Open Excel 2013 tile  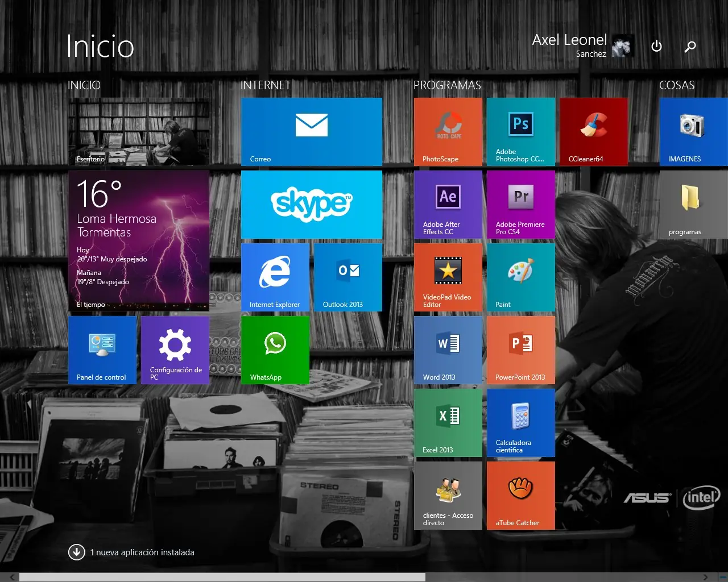click(448, 423)
